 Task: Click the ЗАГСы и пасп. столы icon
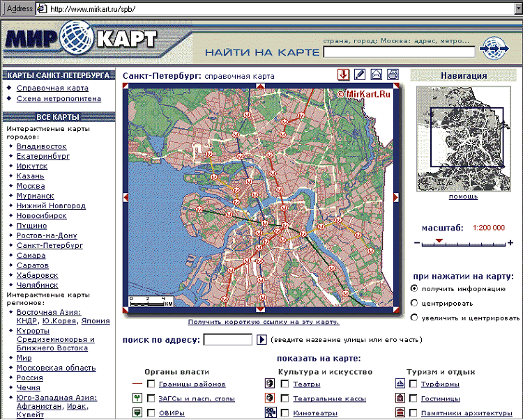point(137,398)
